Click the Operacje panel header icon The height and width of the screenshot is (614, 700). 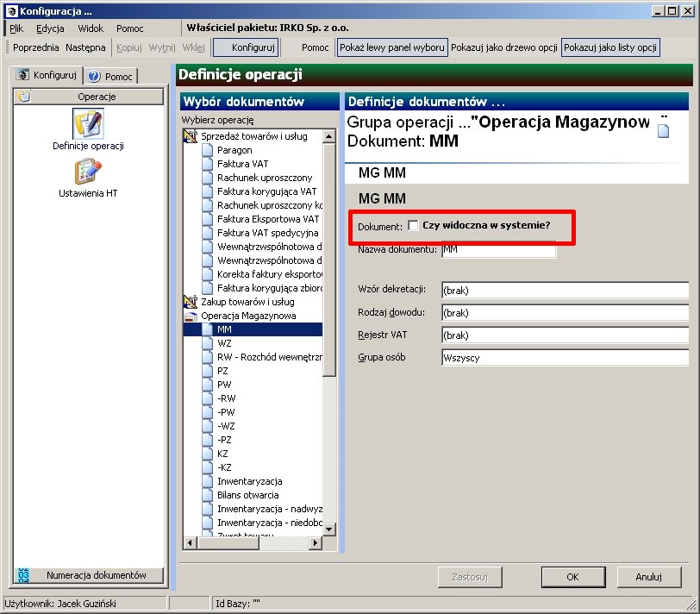pos(23,96)
